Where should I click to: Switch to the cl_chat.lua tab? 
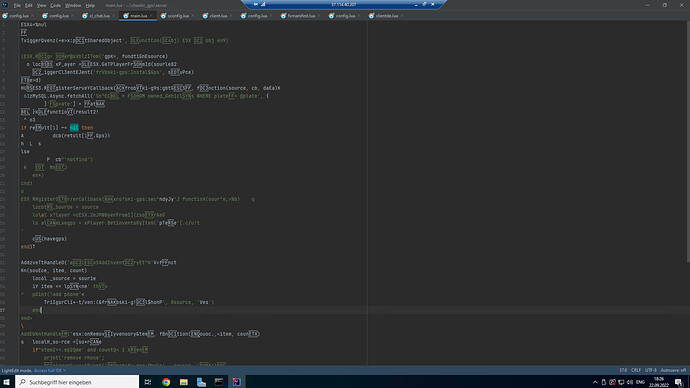[x=99, y=16]
